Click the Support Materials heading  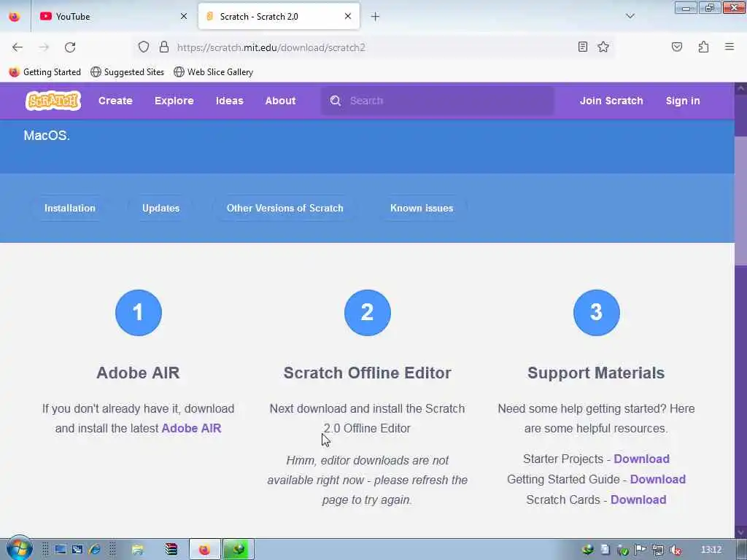point(596,373)
